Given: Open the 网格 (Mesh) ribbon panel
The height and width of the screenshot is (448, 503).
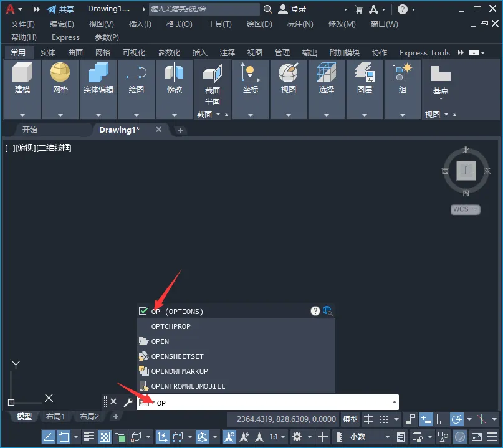Looking at the screenshot, I should 60,89.
